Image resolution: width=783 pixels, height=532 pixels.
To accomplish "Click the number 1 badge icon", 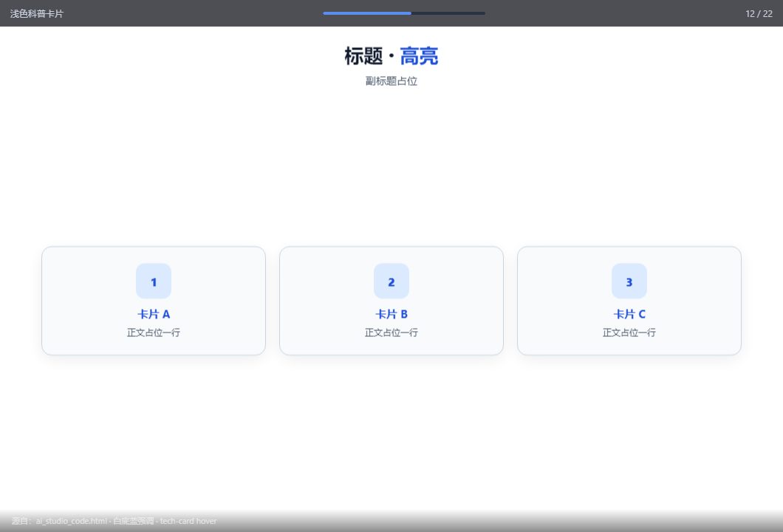I will (x=154, y=282).
